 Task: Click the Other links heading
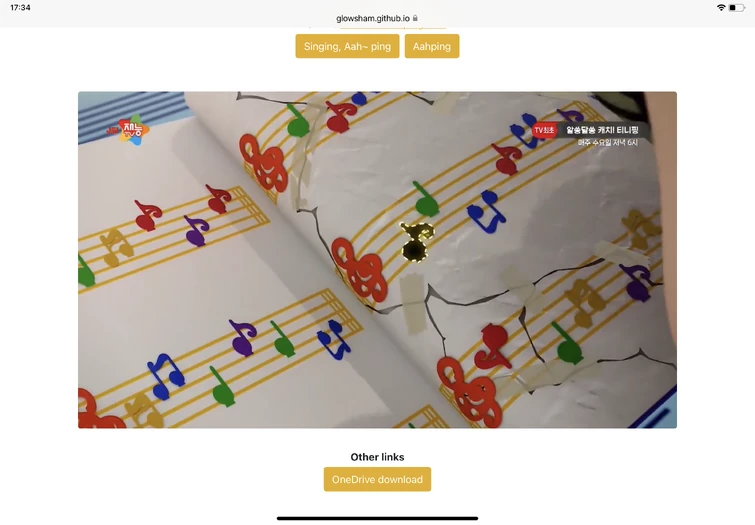pyautogui.click(x=377, y=457)
